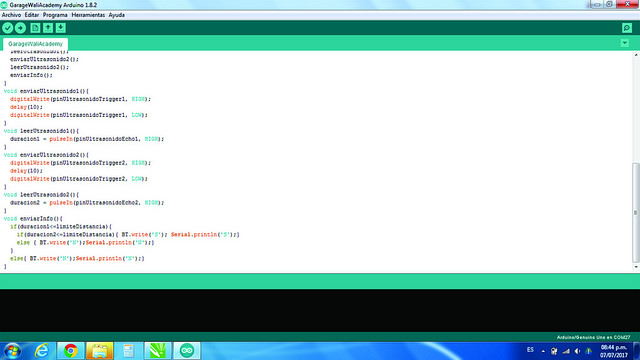Expand the tab options dropdown arrow
The width and height of the screenshot is (640, 360).
(624, 43)
